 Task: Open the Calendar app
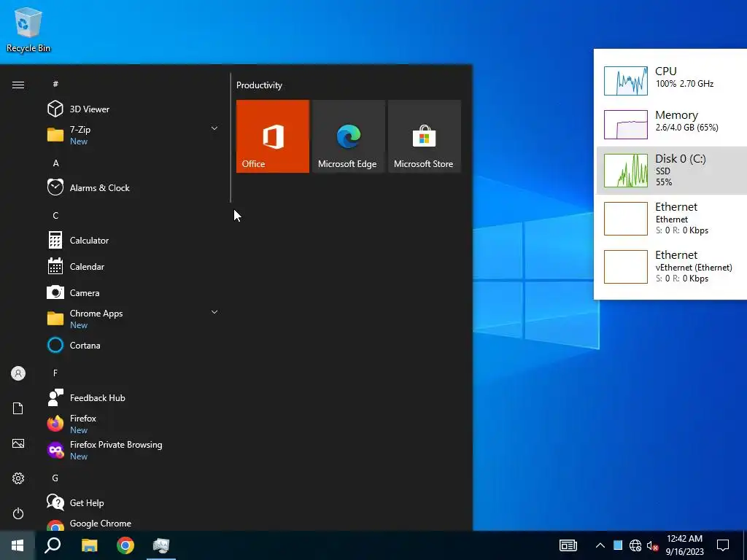133,267
